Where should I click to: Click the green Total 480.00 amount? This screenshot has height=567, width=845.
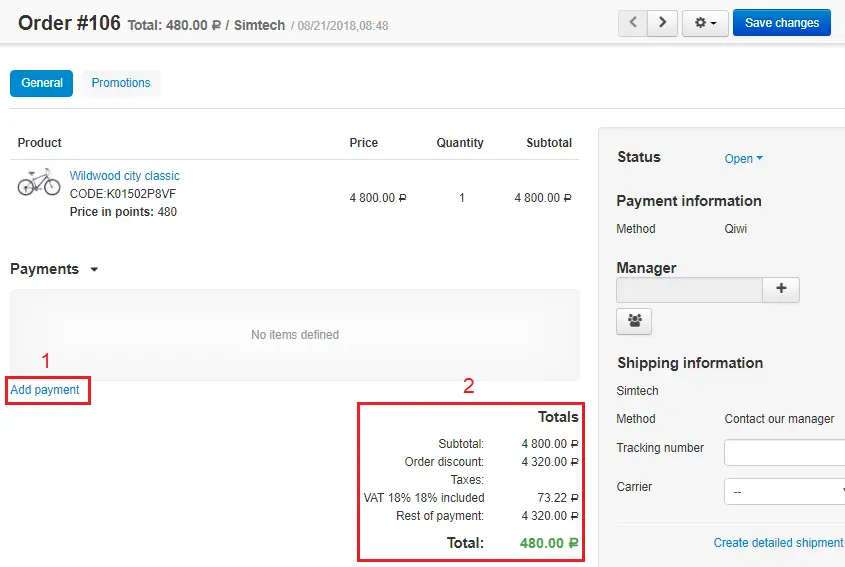tap(549, 543)
